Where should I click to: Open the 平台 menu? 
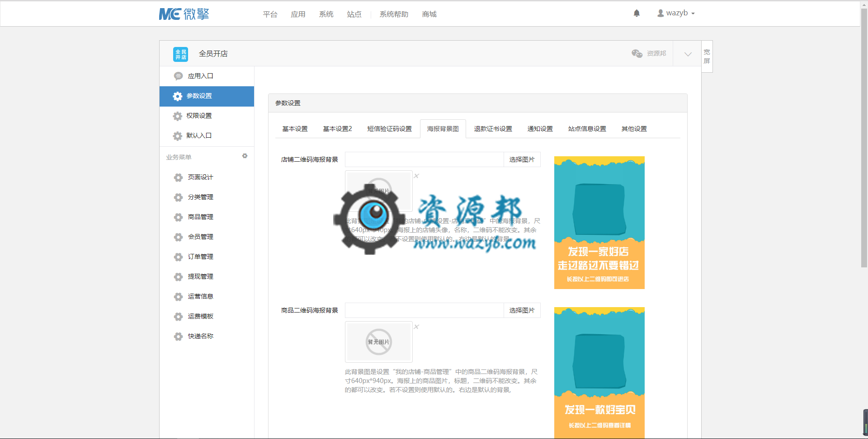(x=270, y=14)
